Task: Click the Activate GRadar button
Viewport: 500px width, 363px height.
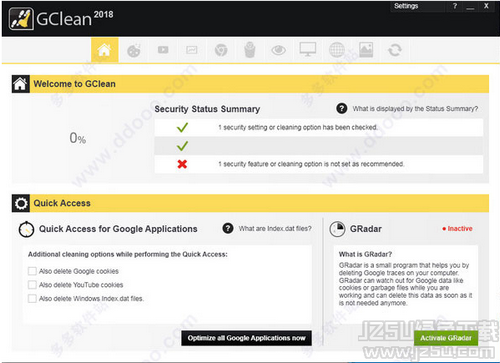Action: tap(446, 338)
